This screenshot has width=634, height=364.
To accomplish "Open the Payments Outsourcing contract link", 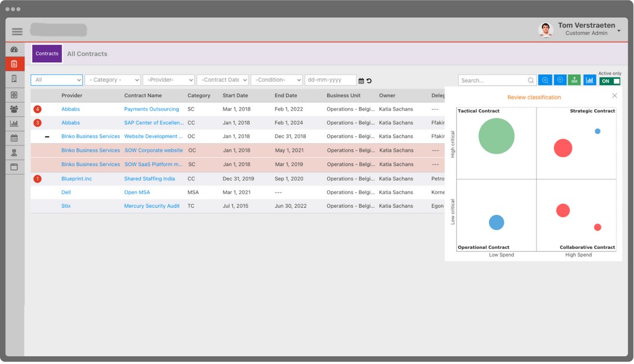I will point(151,109).
